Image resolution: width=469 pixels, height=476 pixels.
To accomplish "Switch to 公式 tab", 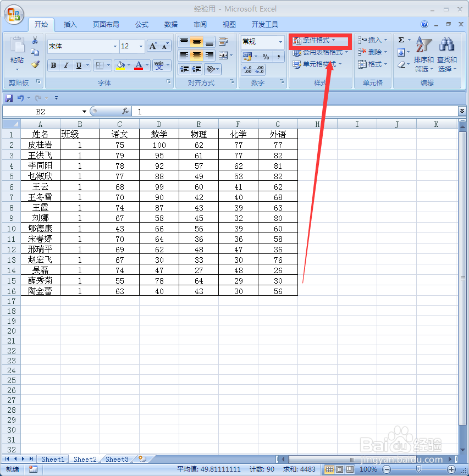I will [x=141, y=25].
